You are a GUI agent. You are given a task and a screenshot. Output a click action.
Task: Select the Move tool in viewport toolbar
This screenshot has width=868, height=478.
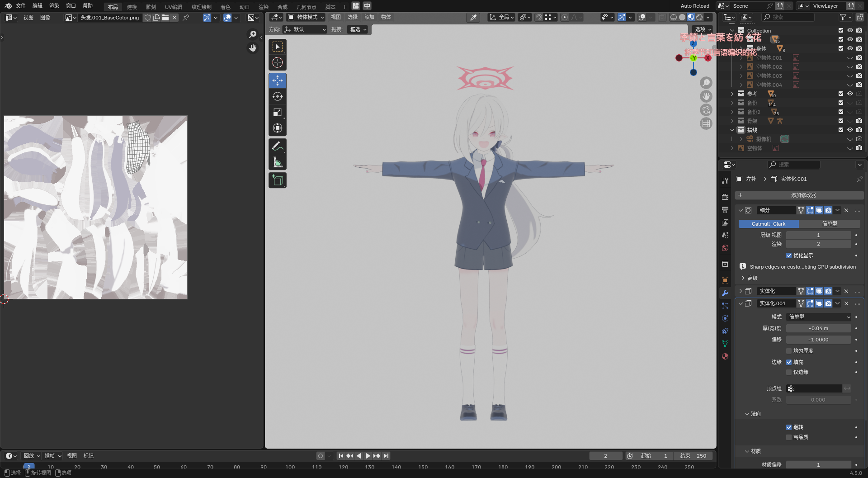pyautogui.click(x=278, y=80)
